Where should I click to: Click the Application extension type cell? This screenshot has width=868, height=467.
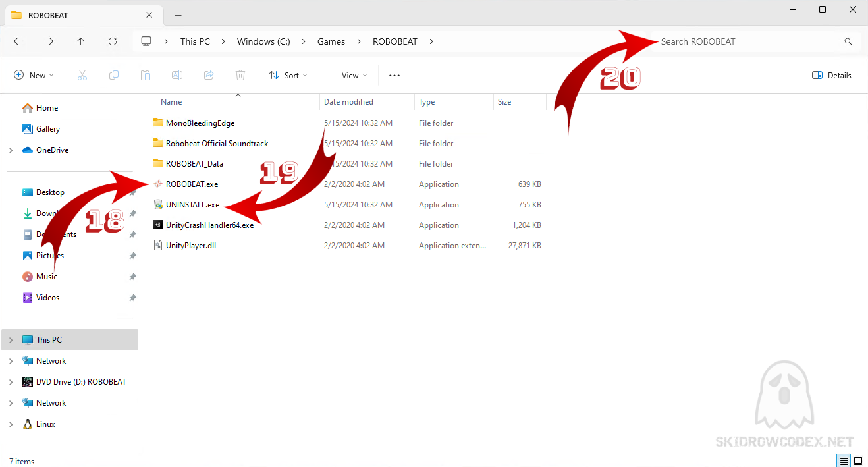tap(452, 246)
